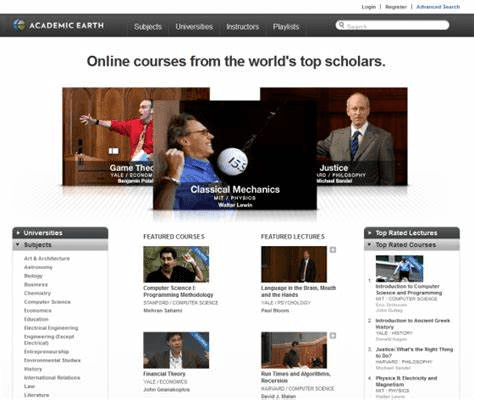Select Computer Science subject in sidebar

click(x=47, y=302)
